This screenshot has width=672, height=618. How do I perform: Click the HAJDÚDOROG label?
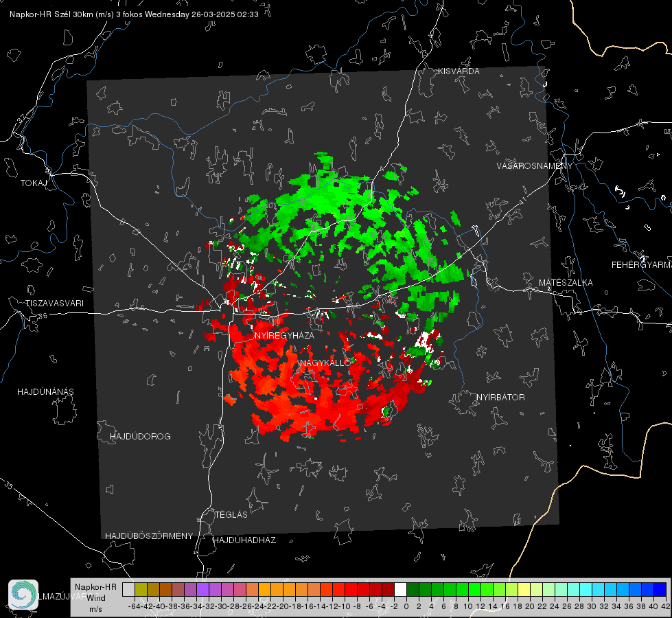pos(140,436)
